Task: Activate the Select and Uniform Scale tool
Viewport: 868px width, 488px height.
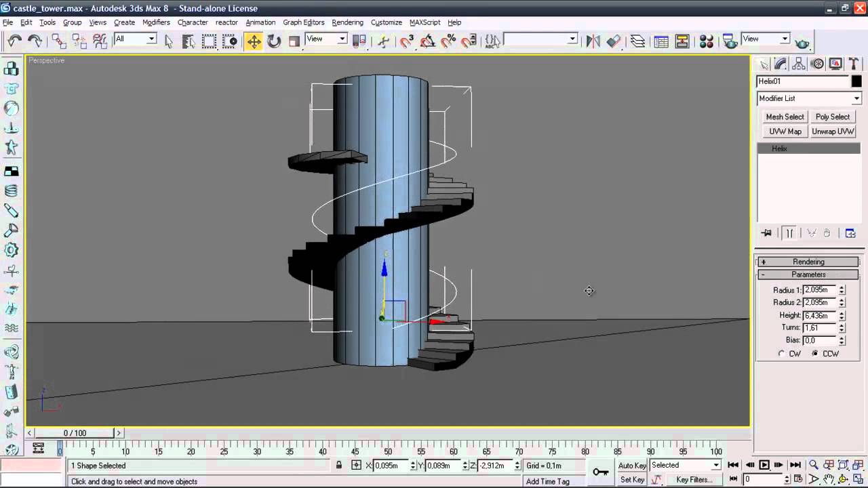Action: 294,41
